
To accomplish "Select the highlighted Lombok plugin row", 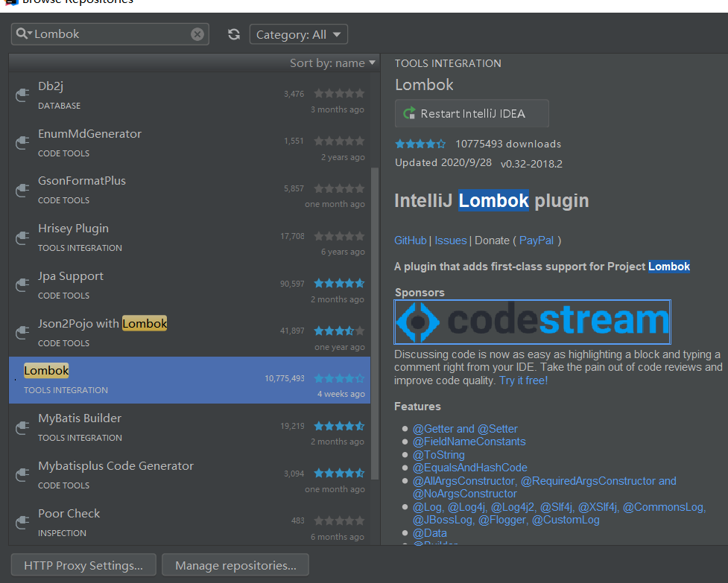I will (x=189, y=380).
